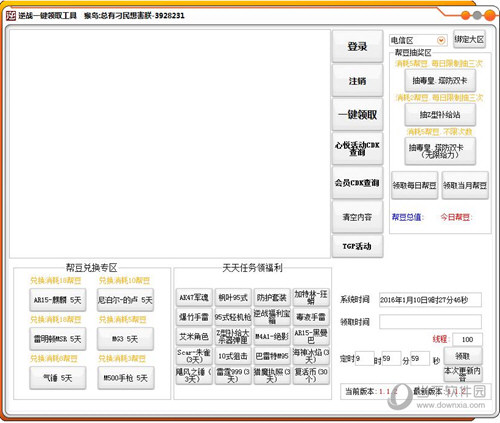Claim the 复活币(30个) reward

click(311, 376)
